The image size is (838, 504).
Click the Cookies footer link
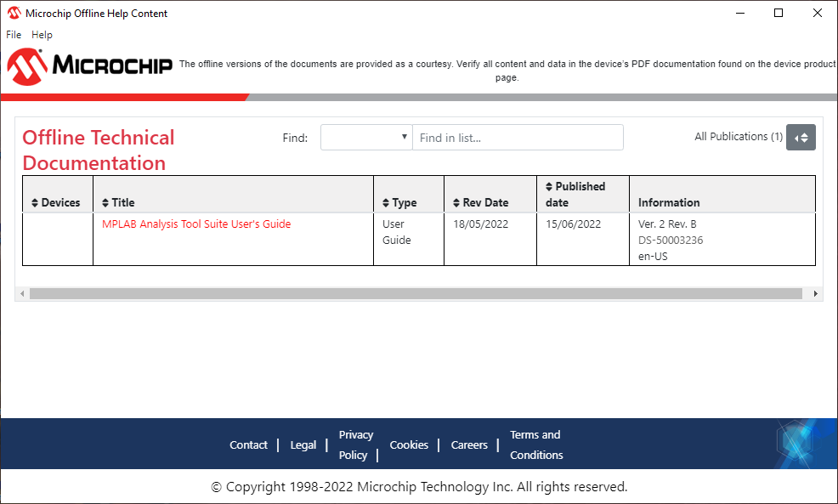pos(409,445)
